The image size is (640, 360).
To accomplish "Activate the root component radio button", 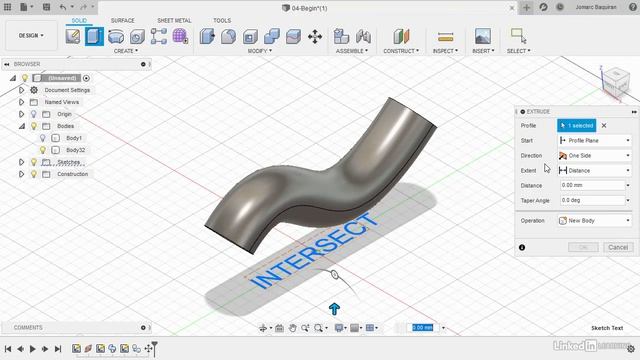I will 86,78.
